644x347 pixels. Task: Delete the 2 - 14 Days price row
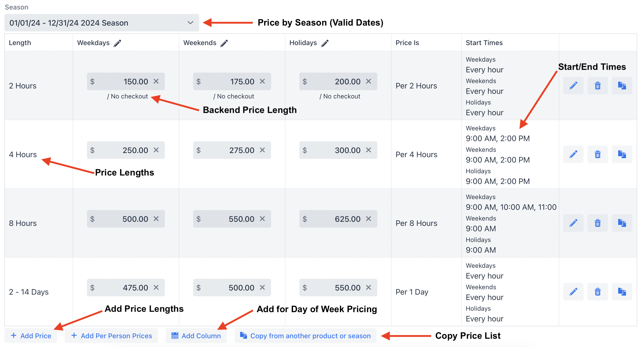597,292
